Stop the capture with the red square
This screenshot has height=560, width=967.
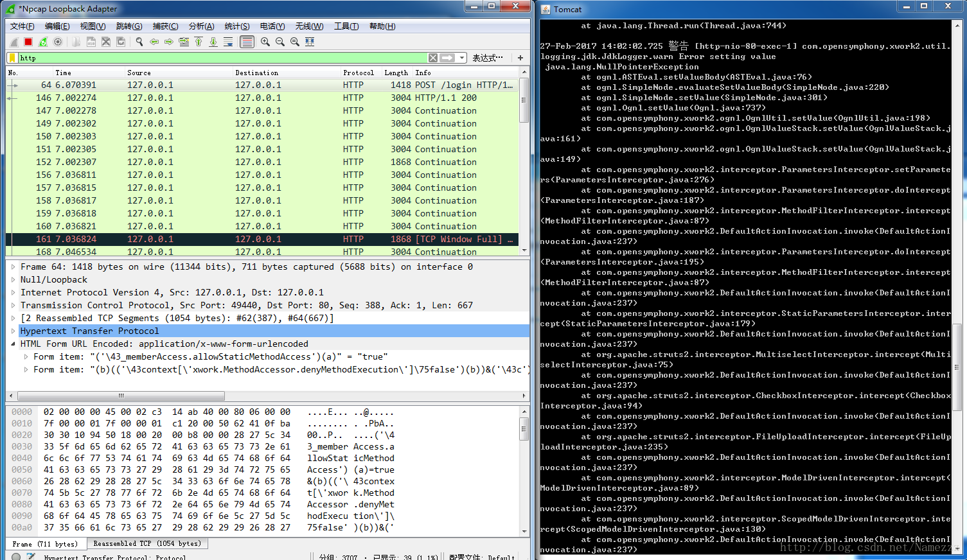[x=28, y=42]
